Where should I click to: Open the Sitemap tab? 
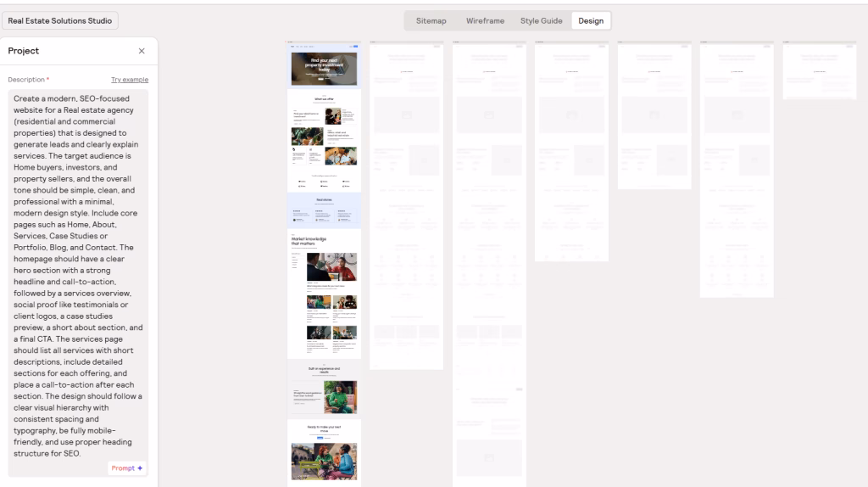(431, 20)
